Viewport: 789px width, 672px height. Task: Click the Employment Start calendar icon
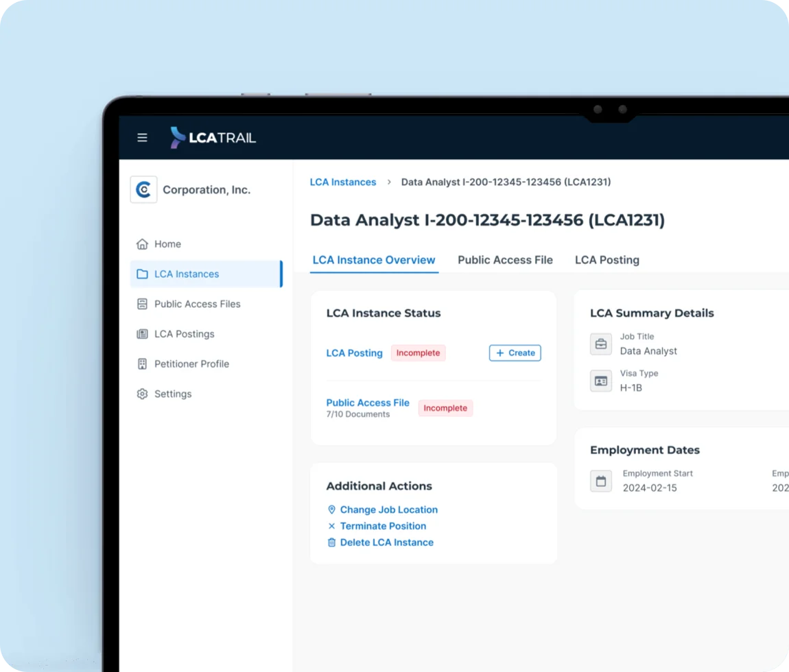601,481
